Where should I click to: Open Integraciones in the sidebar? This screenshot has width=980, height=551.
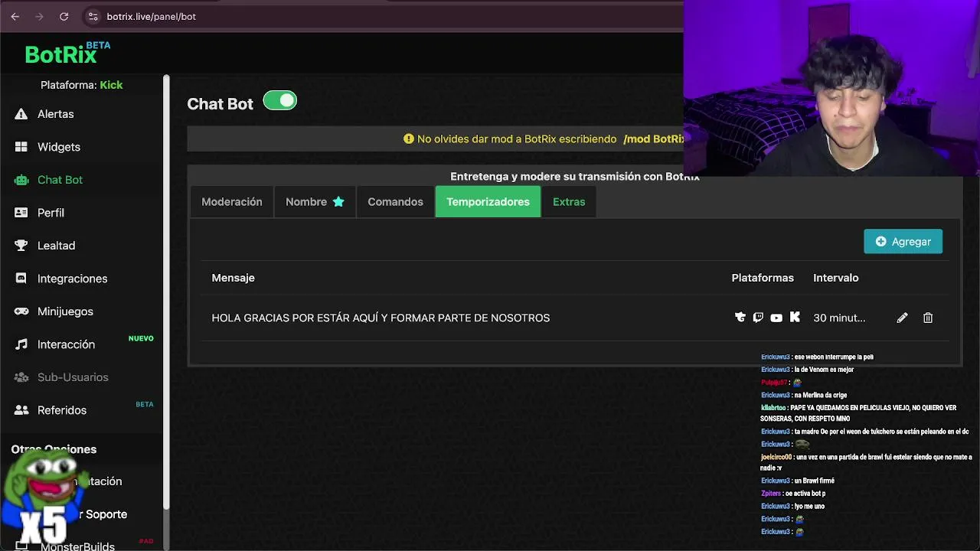point(72,279)
